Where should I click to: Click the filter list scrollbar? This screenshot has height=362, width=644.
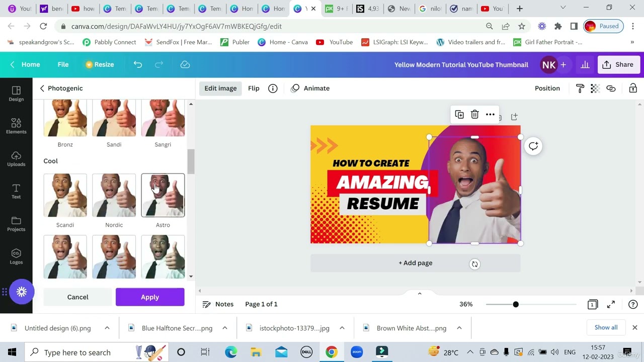pyautogui.click(x=191, y=161)
